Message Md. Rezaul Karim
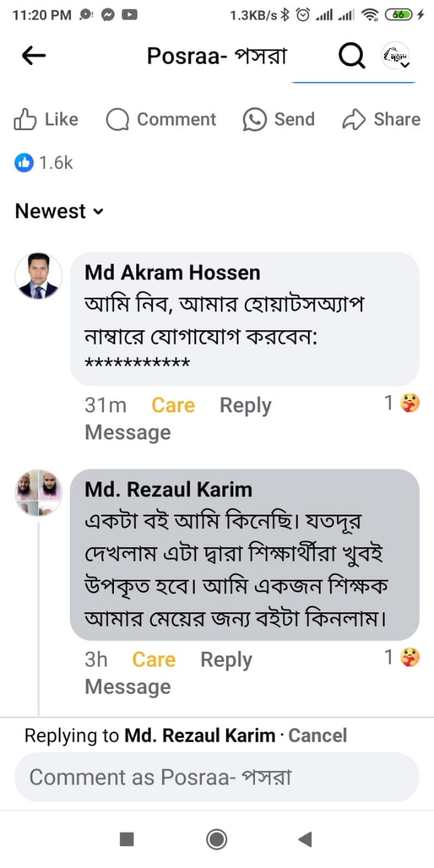The height and width of the screenshot is (868, 434). coord(127,687)
